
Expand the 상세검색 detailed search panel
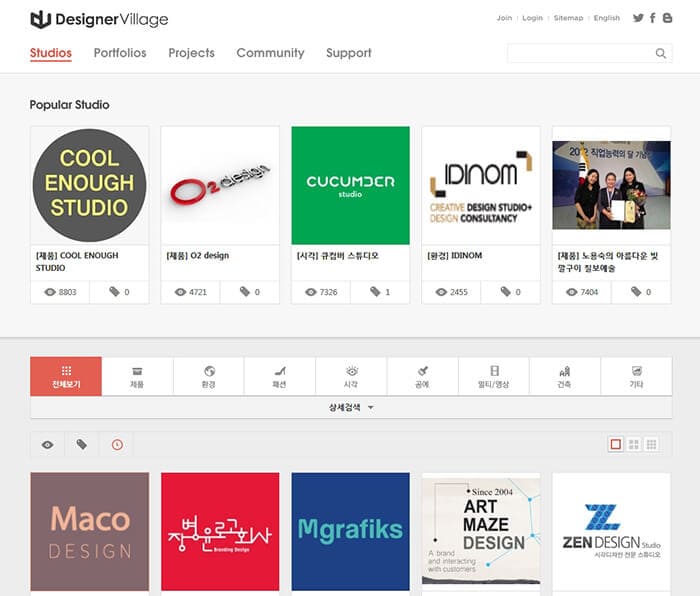(x=350, y=407)
